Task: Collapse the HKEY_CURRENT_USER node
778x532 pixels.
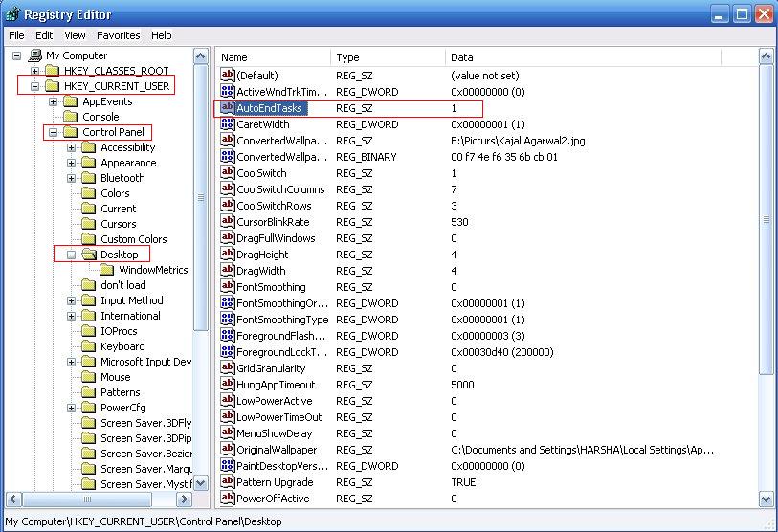Action: coord(34,86)
